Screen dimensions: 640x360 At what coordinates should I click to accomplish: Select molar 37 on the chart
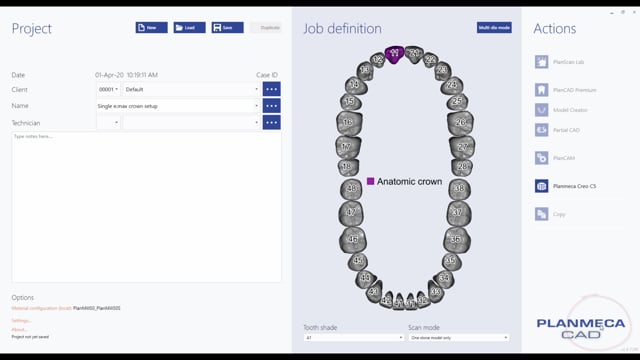458,213
